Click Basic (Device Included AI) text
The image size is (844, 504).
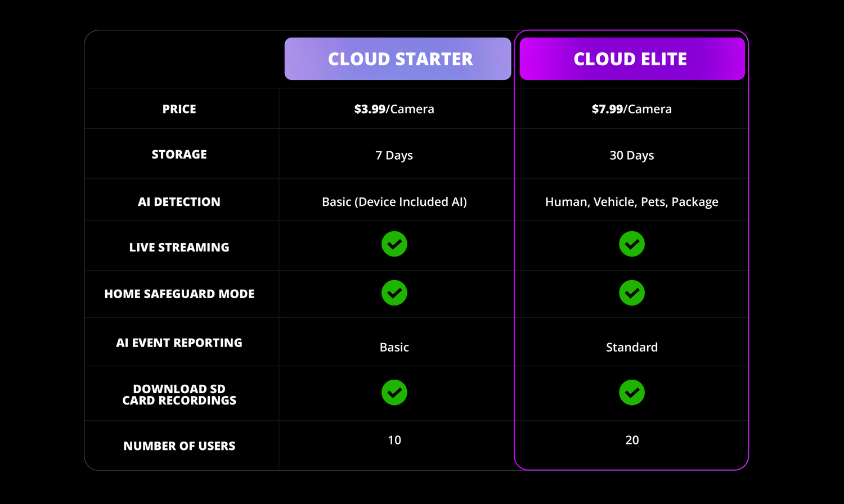[x=394, y=202]
